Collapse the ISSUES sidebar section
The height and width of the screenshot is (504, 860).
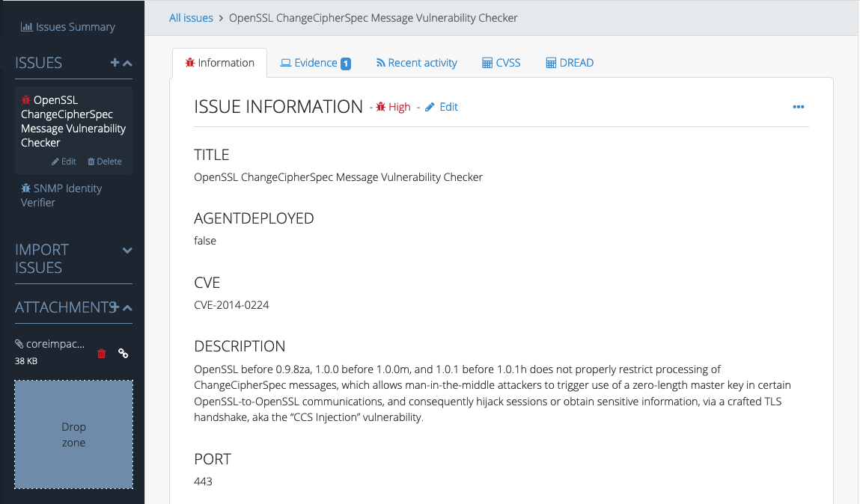point(127,63)
